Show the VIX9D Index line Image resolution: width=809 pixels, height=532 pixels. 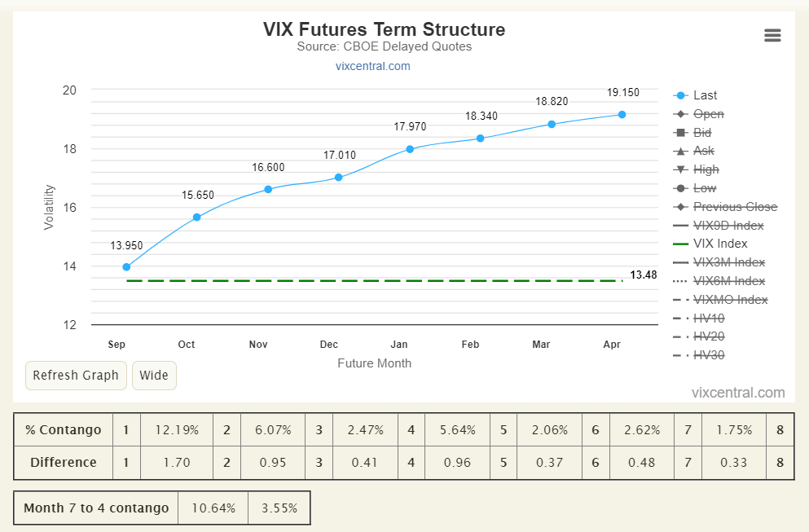coord(719,226)
